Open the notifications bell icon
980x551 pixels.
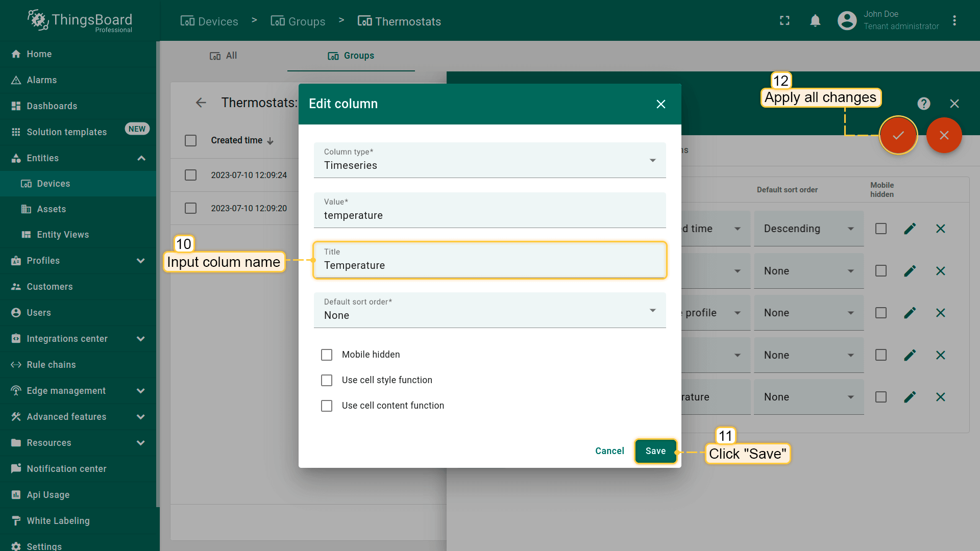815,21
